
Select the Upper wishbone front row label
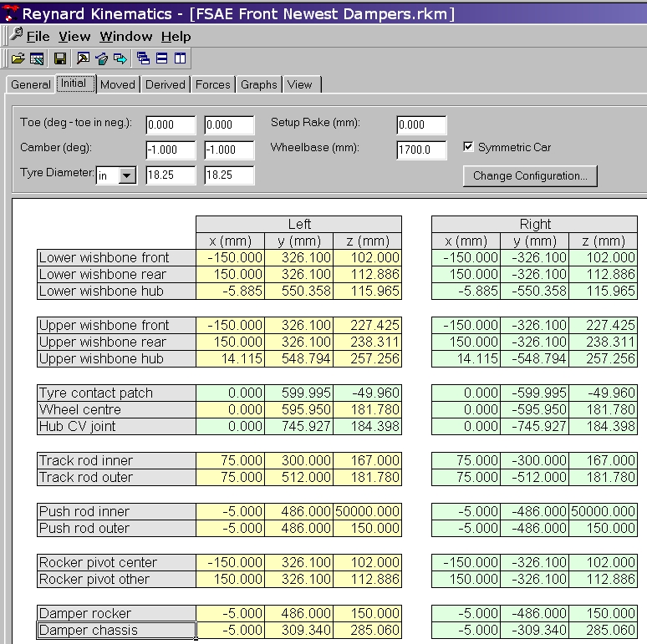(x=116, y=325)
